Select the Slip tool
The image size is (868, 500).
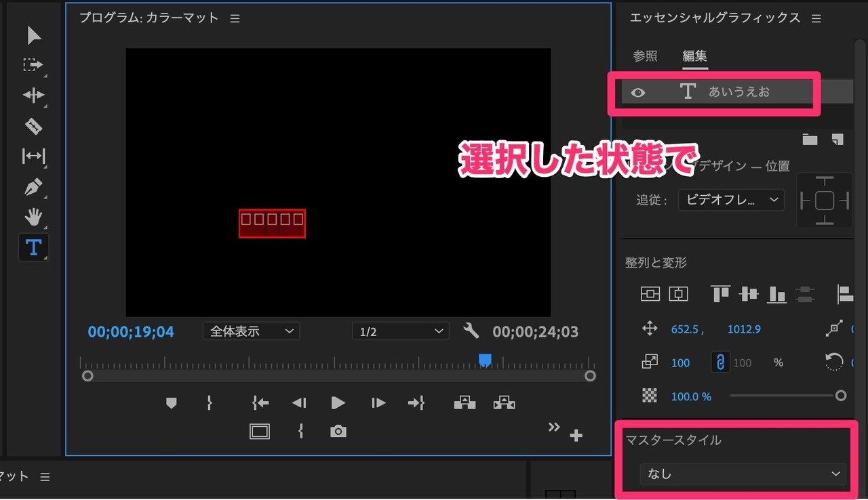[x=33, y=157]
